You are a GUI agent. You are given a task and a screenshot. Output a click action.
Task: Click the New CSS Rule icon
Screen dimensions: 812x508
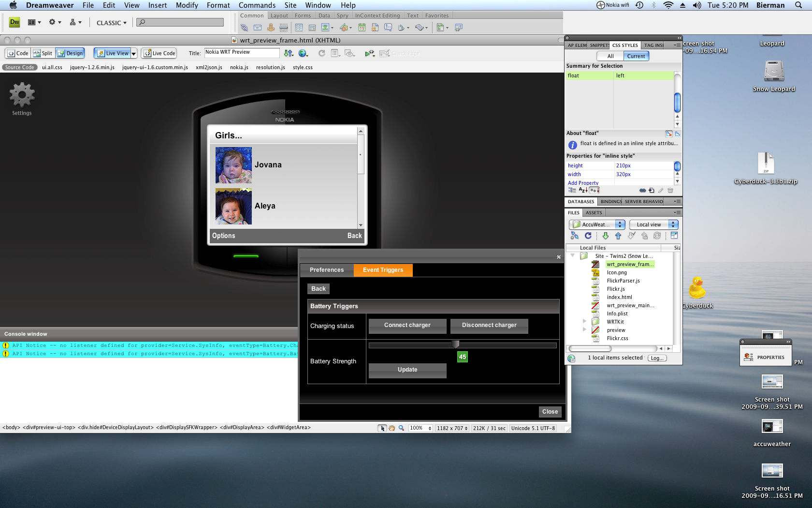click(x=652, y=191)
